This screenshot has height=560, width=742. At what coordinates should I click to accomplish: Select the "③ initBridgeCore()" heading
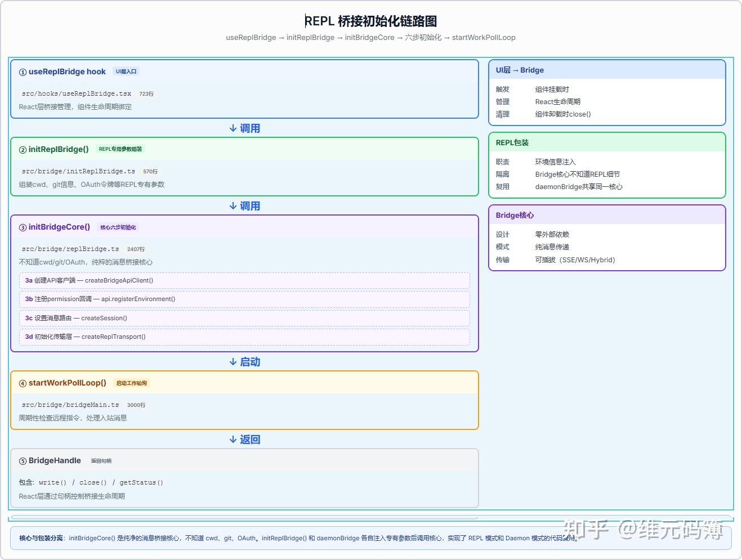point(55,227)
